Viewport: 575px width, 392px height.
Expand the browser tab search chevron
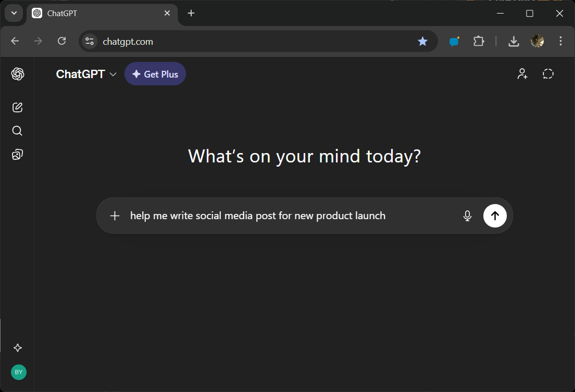coord(14,13)
